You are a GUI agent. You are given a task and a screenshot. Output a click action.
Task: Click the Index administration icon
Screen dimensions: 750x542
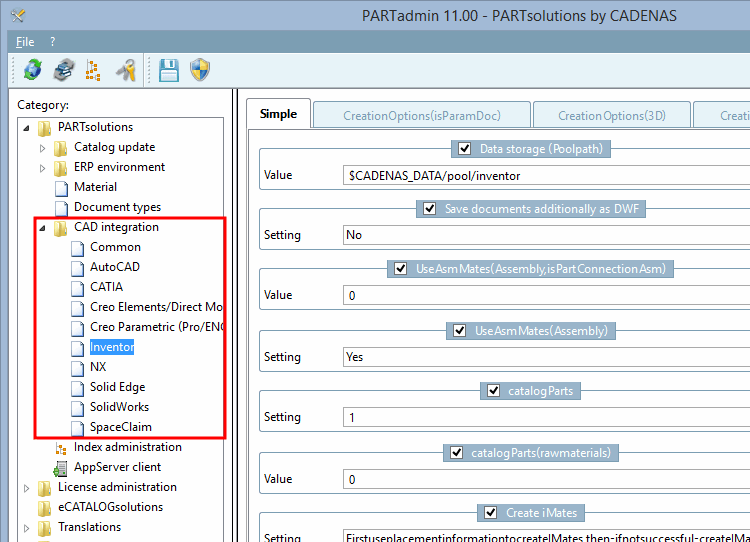point(61,448)
